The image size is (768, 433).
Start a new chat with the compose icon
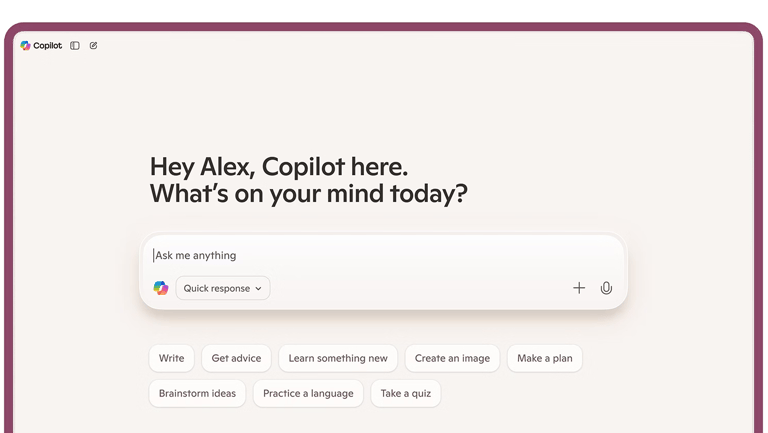pos(94,46)
